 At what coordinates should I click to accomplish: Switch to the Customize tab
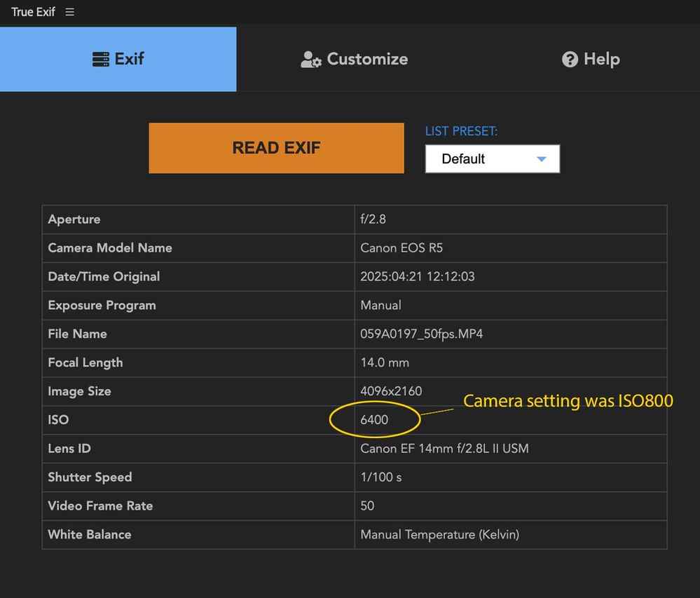click(354, 60)
